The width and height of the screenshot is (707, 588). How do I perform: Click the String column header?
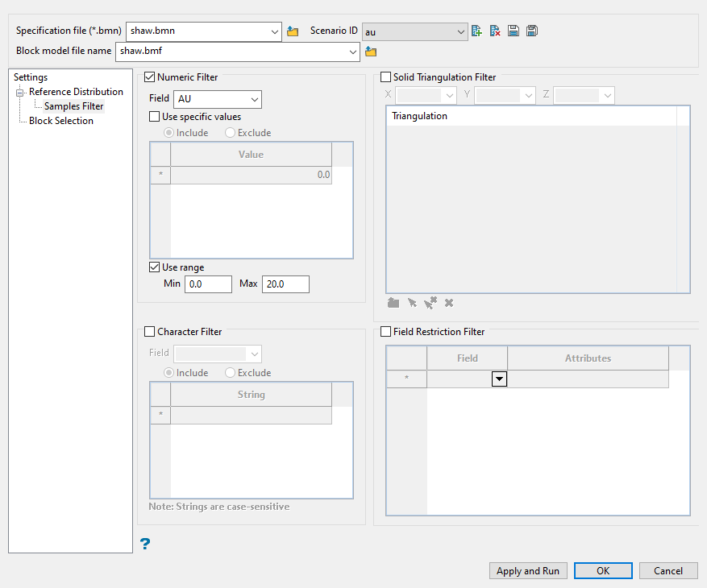tap(252, 395)
